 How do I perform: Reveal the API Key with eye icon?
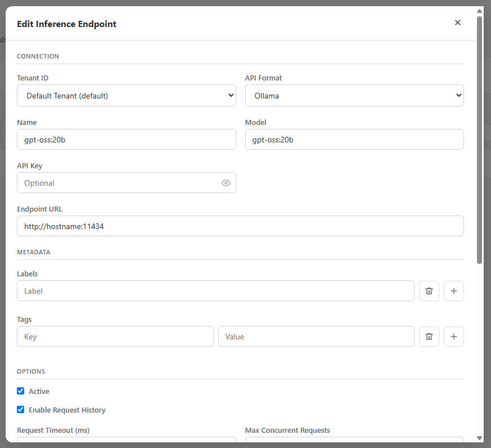(x=226, y=183)
